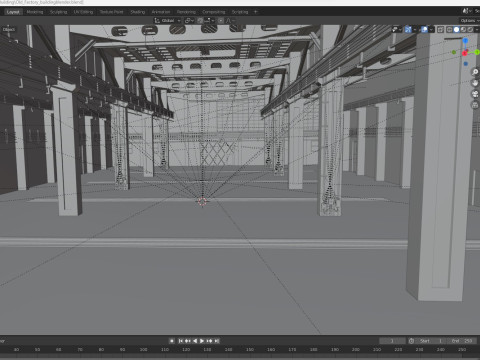Select rendered viewport shading
The height and width of the screenshot is (360, 480).
[470, 29]
